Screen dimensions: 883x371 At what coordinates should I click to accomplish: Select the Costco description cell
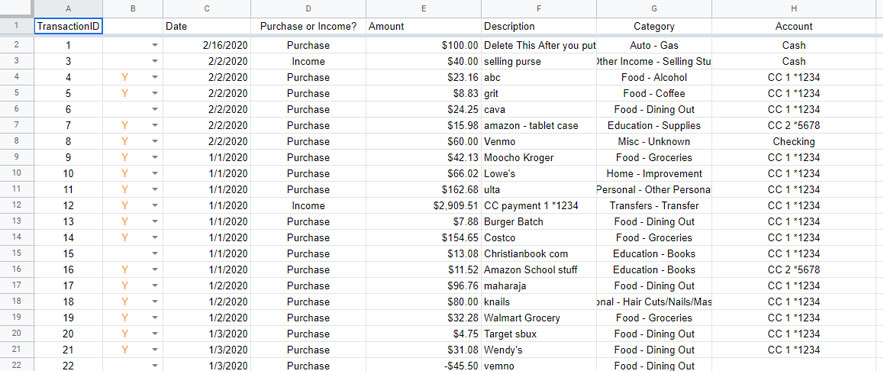pyautogui.click(x=539, y=238)
